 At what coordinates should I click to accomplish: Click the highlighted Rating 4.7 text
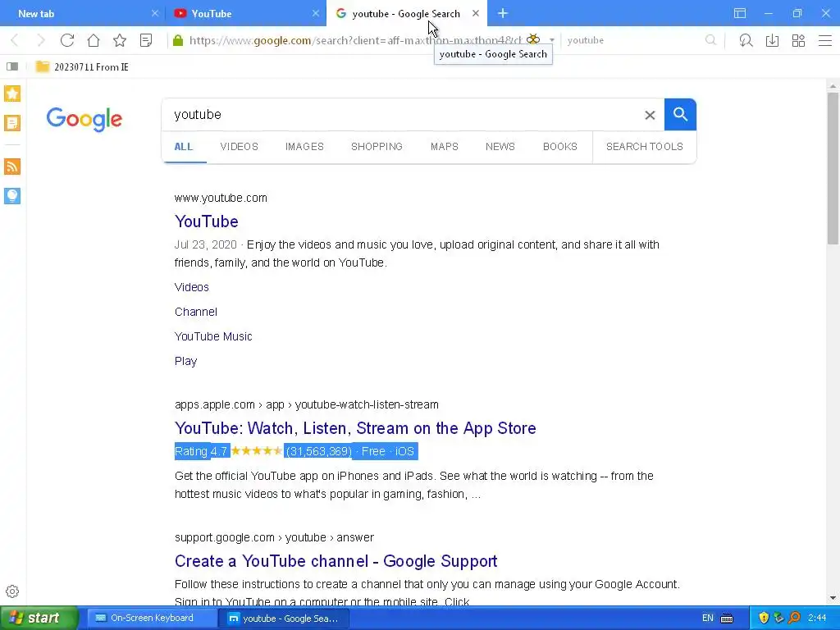point(201,452)
